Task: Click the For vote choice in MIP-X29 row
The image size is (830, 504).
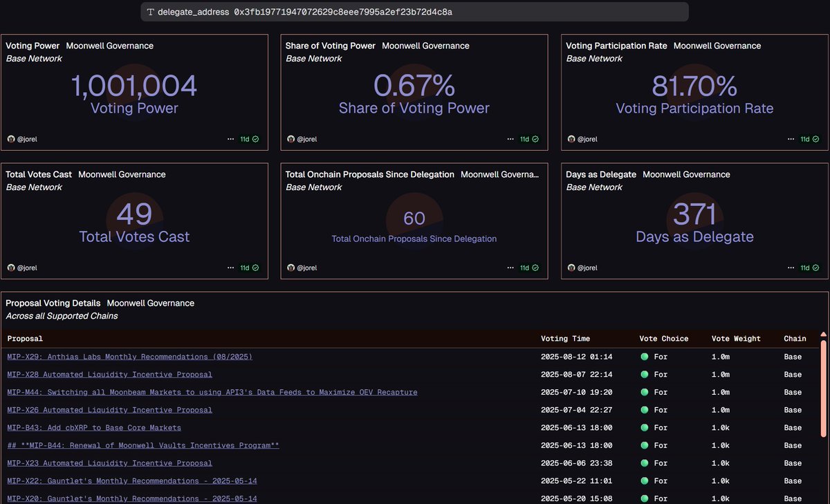Action: (654, 357)
